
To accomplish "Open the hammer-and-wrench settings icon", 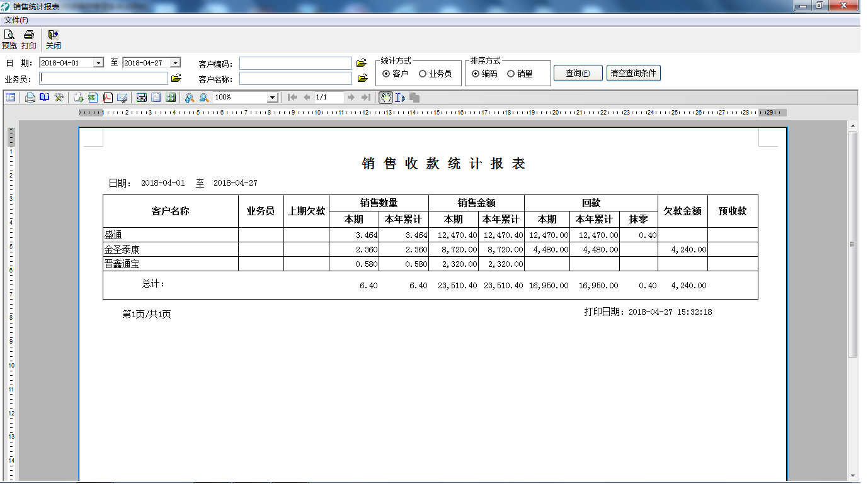I will click(59, 98).
